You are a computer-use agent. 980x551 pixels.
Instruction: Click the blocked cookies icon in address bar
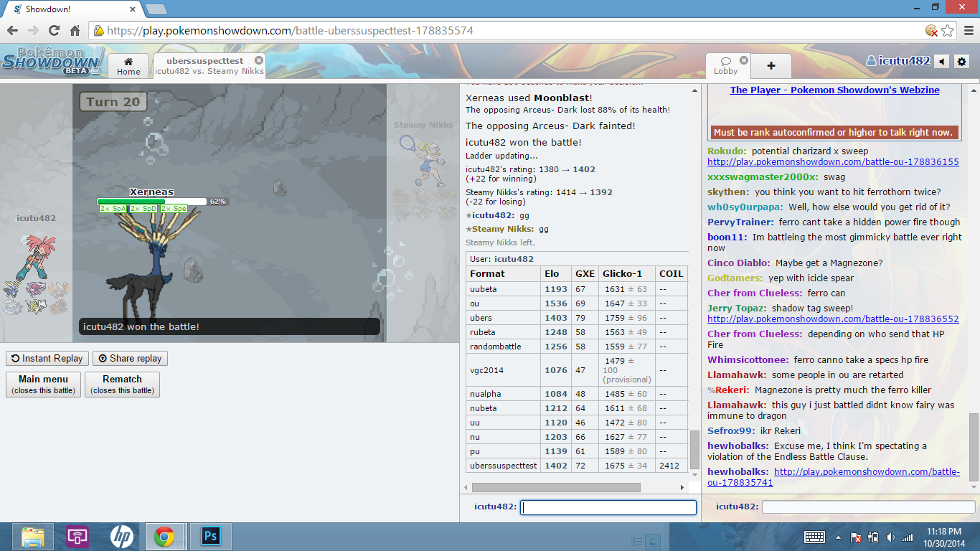[931, 31]
